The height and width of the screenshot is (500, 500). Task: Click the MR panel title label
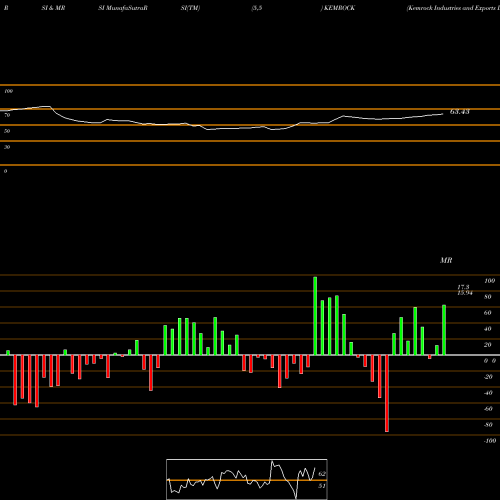click(x=446, y=260)
